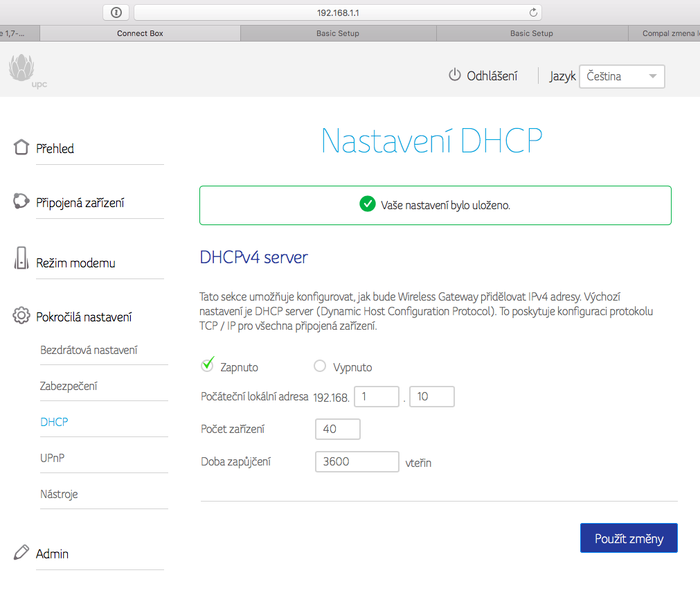Click the gear icon for Pokročilá nastavení
Viewport: 700px width, 593px height.
[x=21, y=315]
